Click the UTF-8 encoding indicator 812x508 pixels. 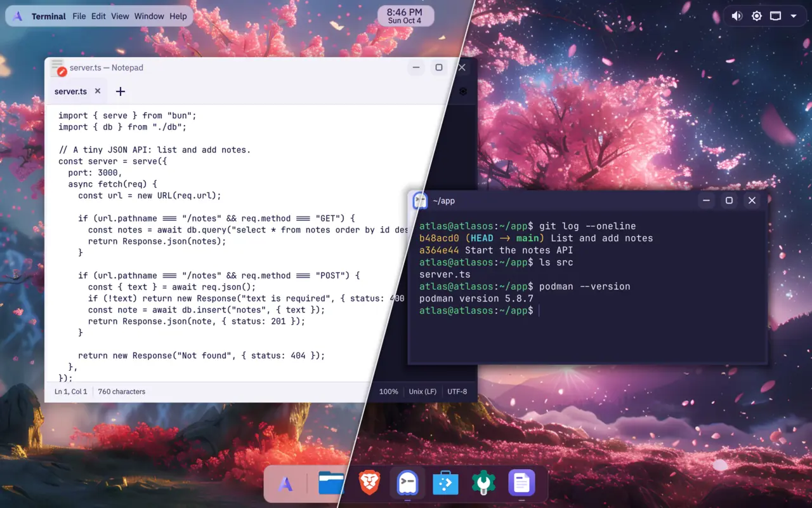tap(457, 392)
